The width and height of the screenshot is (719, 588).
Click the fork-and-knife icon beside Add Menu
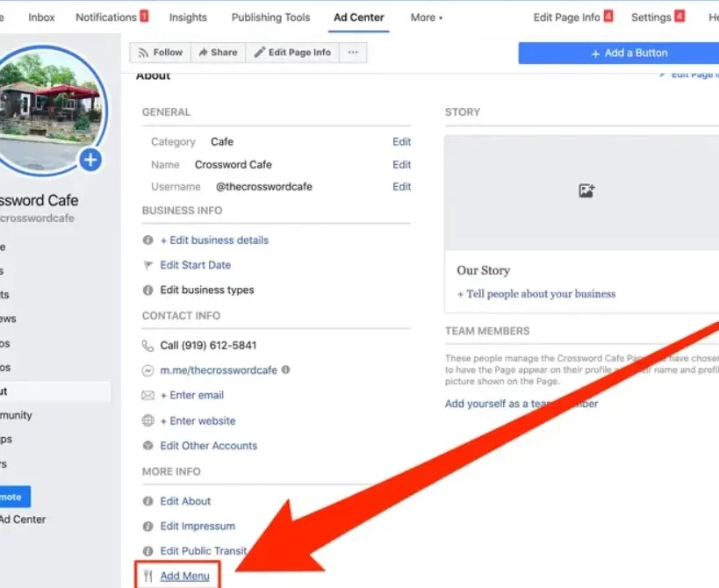(x=147, y=576)
